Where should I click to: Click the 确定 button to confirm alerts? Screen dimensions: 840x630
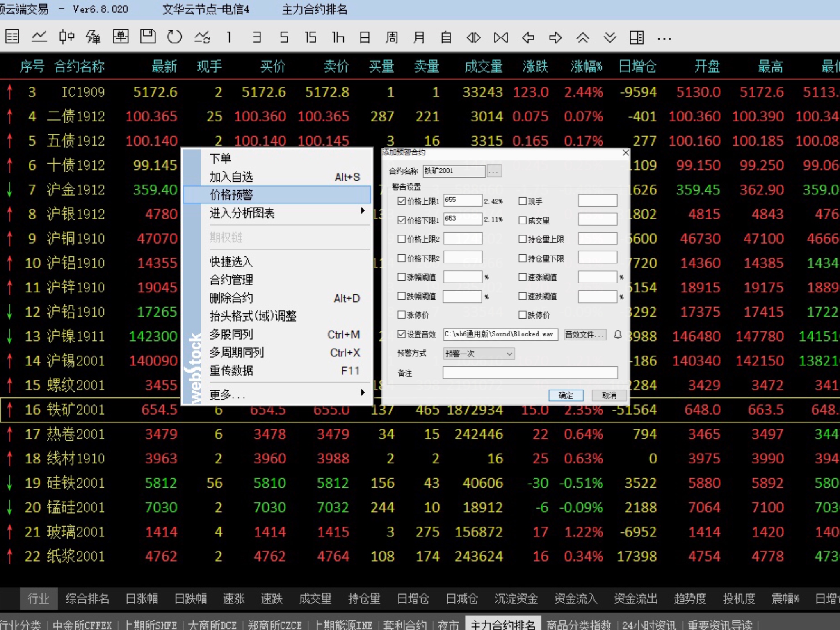566,395
